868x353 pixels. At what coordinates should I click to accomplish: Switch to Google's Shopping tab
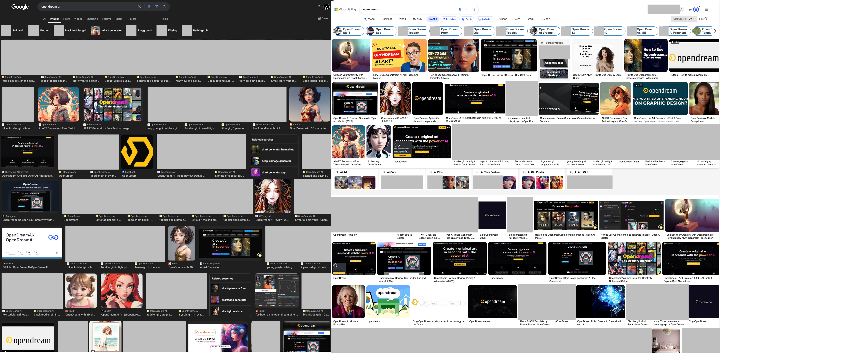click(92, 19)
